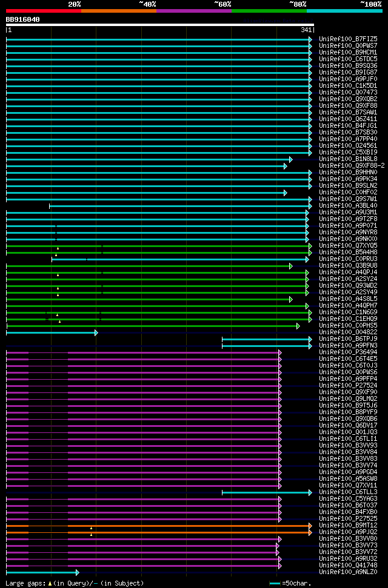Click the Large gaps legend text
Viewport: 388px width, 588px height.
75,583
